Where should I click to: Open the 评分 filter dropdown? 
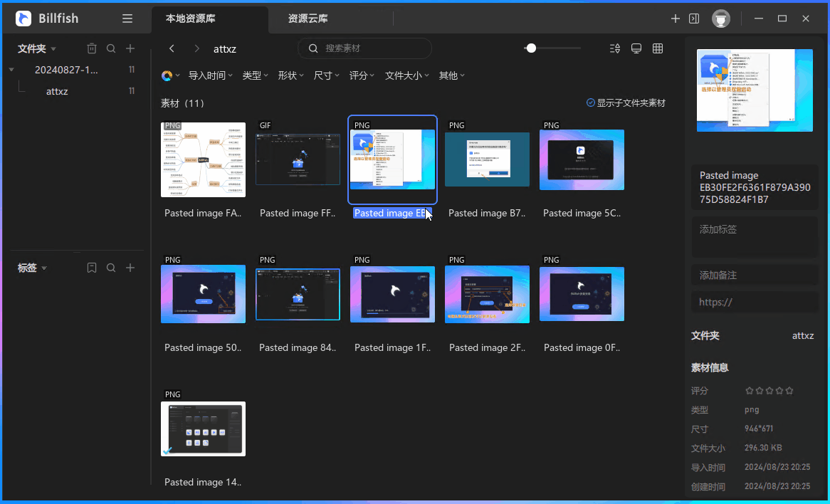[x=362, y=75]
